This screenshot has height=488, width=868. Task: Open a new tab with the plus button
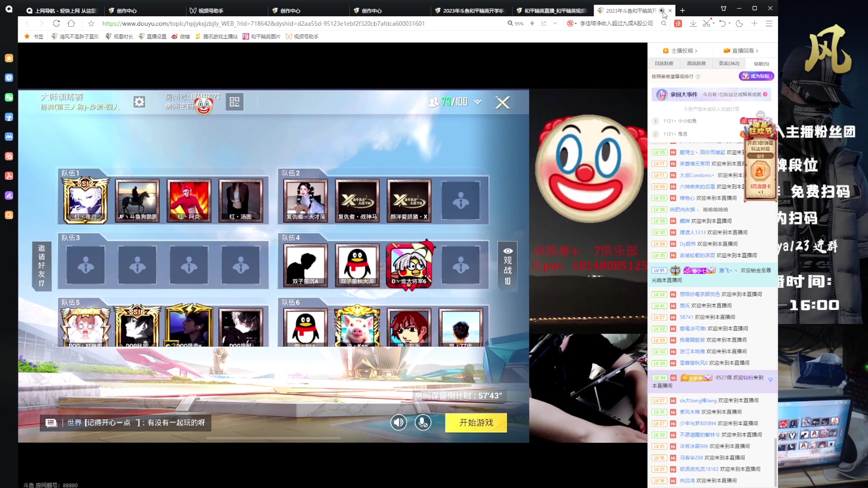click(x=682, y=10)
